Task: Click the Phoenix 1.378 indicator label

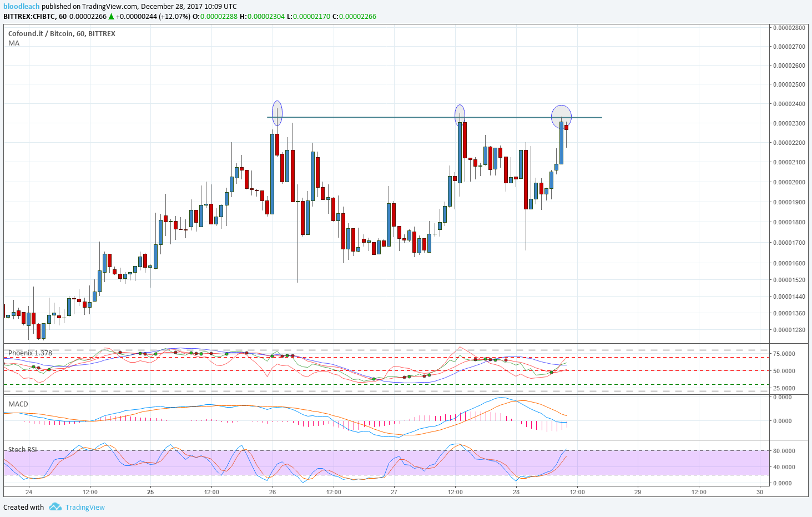Action: (x=30, y=353)
